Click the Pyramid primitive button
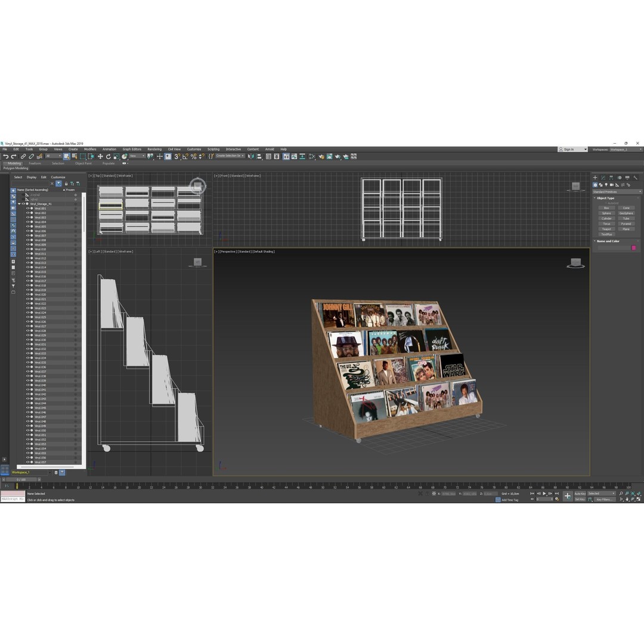 tap(626, 224)
